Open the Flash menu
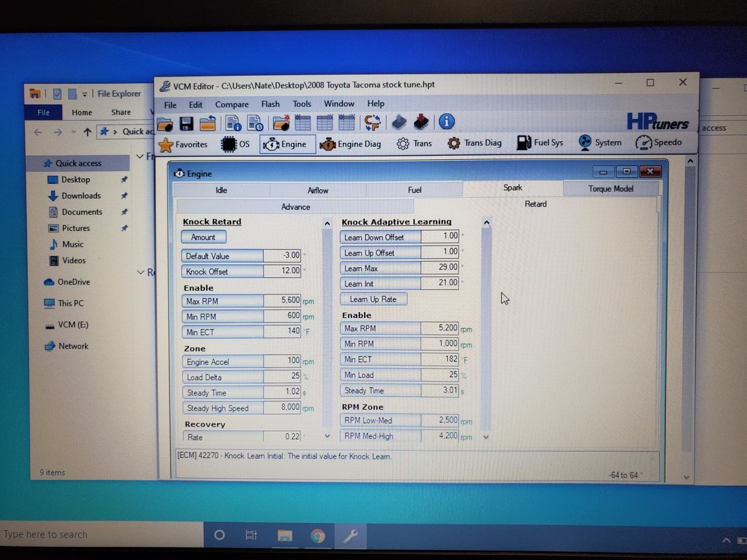Image resolution: width=747 pixels, height=560 pixels. click(270, 104)
